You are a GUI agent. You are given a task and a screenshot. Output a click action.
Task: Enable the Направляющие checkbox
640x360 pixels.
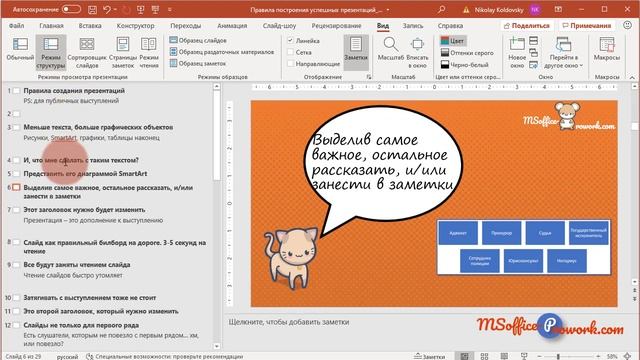291,64
